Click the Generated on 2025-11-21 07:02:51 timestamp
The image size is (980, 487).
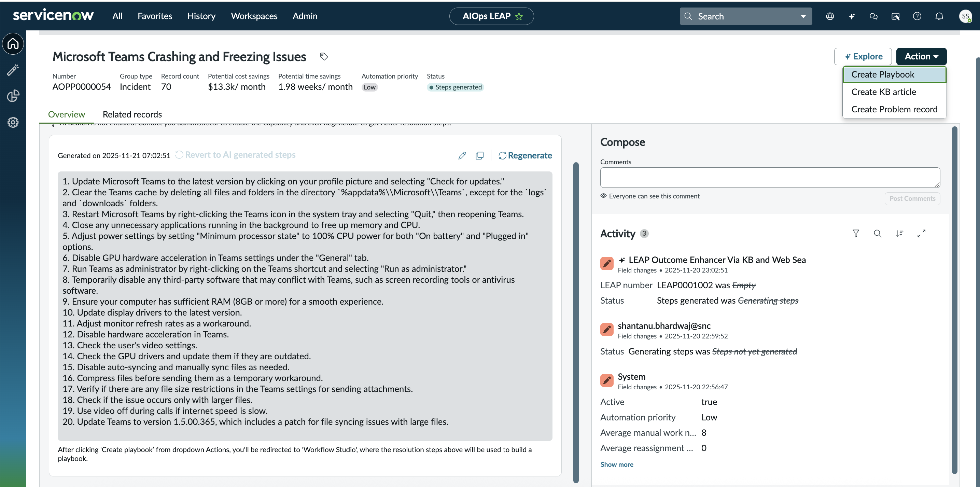click(114, 156)
